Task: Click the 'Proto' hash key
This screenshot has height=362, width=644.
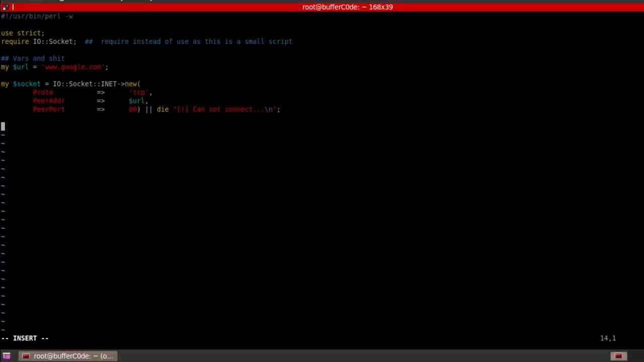Action: pyautogui.click(x=43, y=93)
